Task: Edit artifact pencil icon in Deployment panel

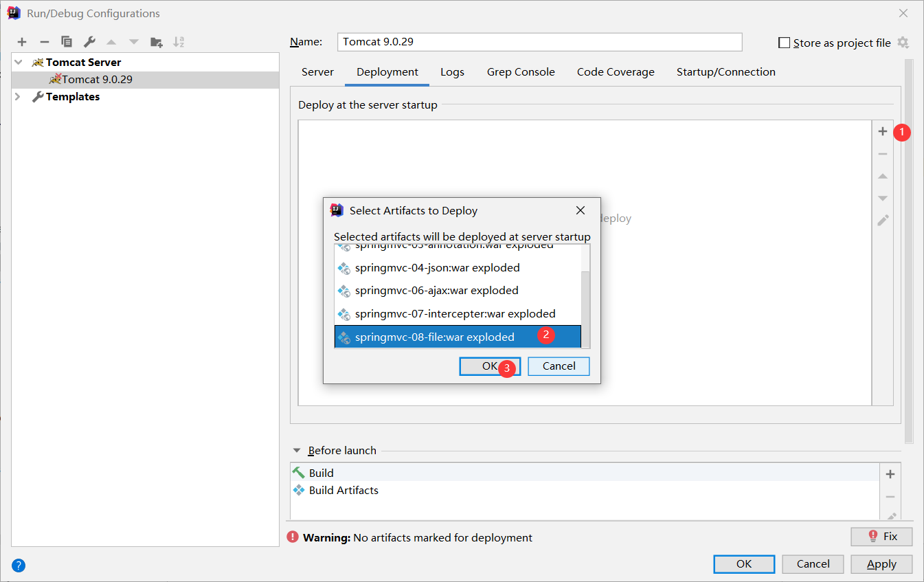Action: (x=883, y=221)
